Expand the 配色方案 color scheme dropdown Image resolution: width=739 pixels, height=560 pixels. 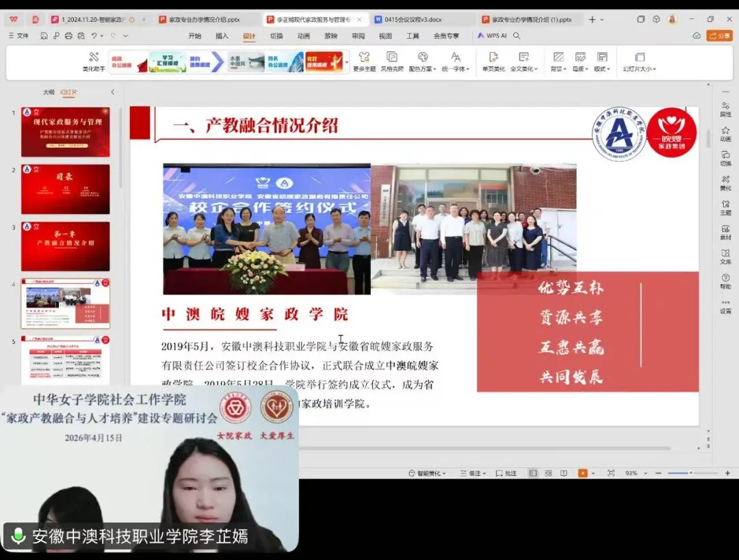pyautogui.click(x=422, y=61)
